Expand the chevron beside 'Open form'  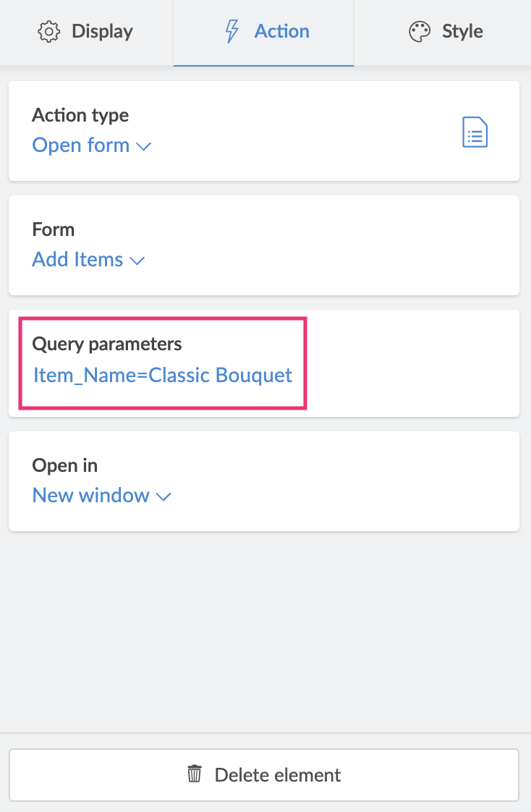click(144, 146)
